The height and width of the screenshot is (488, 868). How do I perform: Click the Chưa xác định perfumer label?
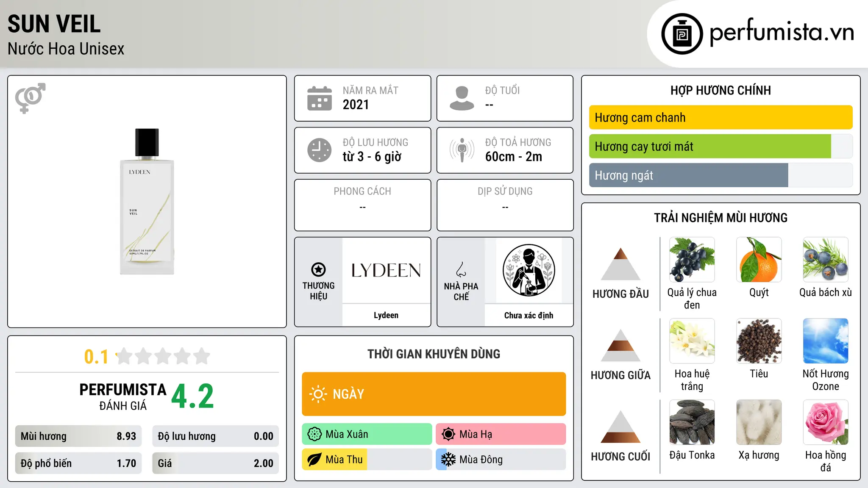point(529,315)
